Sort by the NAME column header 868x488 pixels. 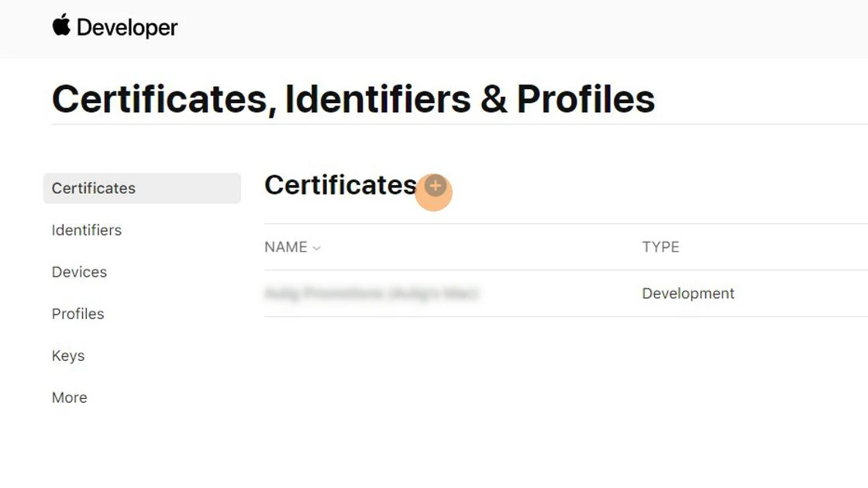[286, 247]
